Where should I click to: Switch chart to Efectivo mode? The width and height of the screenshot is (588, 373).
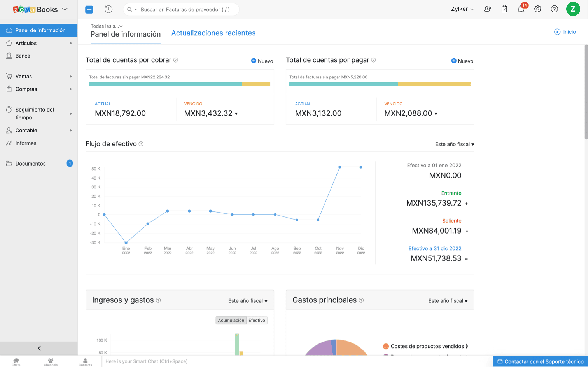(257, 320)
